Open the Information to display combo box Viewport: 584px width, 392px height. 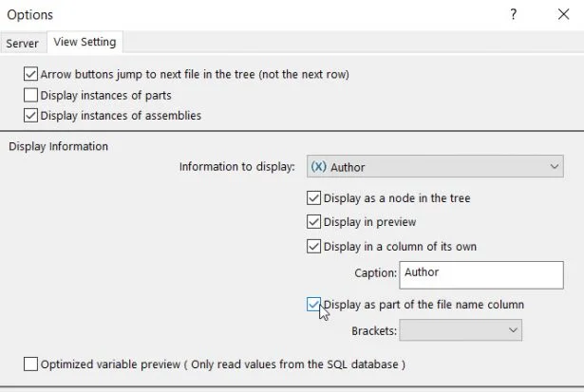[435, 167]
